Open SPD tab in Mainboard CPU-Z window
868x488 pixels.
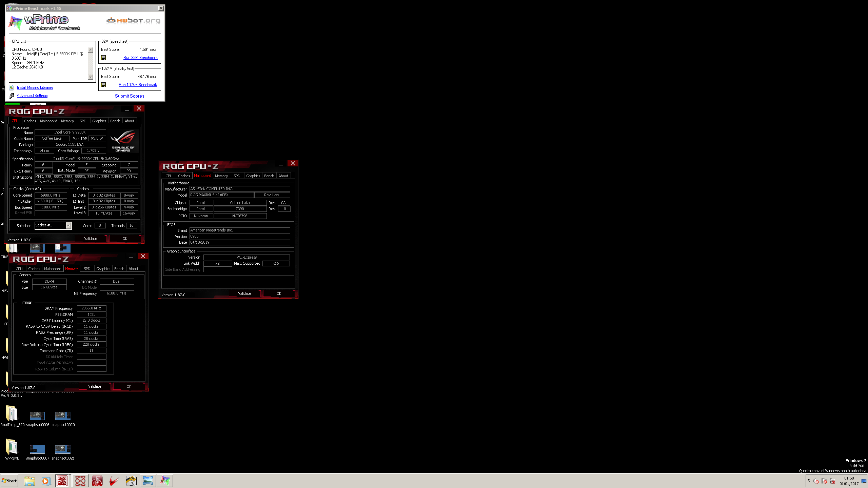237,176
